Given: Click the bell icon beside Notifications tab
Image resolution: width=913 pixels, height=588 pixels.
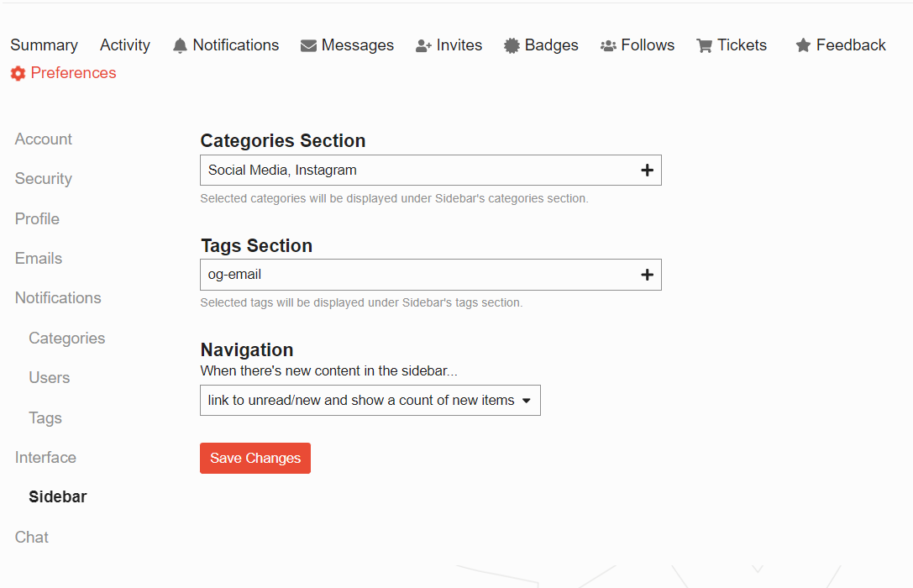Looking at the screenshot, I should 180,45.
